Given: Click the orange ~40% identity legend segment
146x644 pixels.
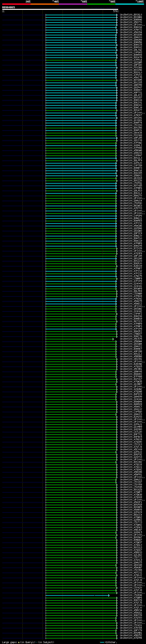Looking at the screenshot, I should pos(45,4).
